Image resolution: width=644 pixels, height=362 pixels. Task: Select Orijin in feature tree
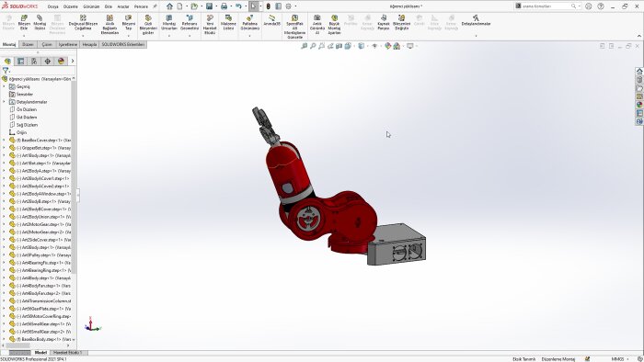(x=21, y=132)
